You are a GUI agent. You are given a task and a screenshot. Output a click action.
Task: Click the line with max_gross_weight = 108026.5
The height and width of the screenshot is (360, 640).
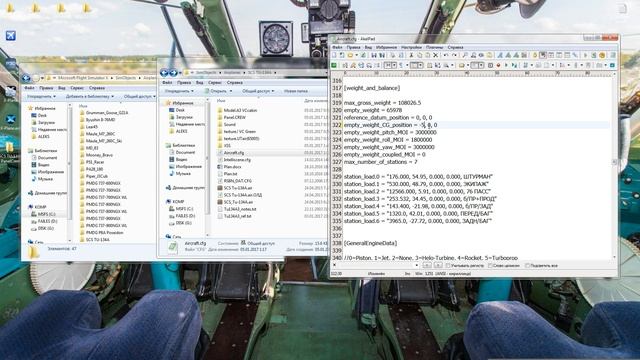tap(382, 103)
